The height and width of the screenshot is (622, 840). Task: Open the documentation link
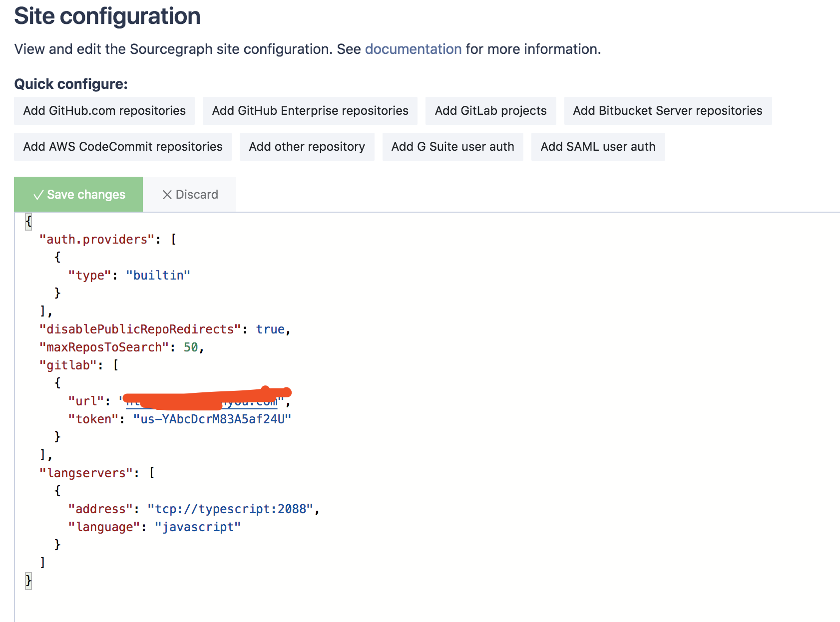pos(413,49)
